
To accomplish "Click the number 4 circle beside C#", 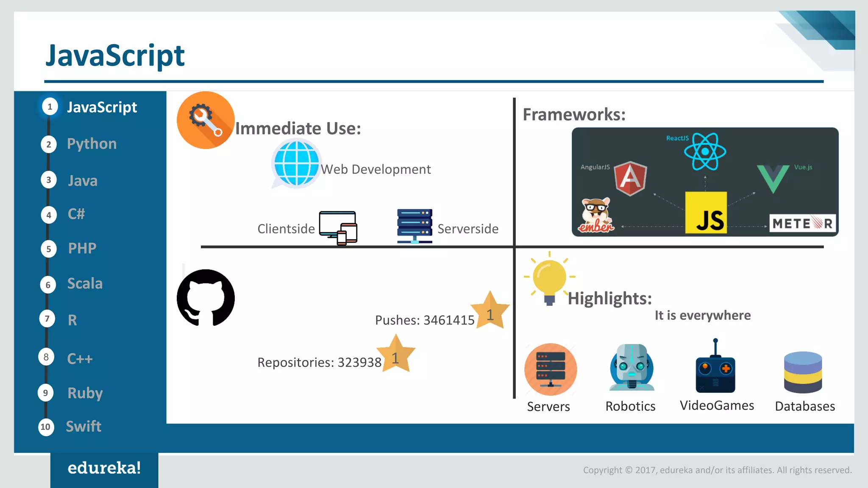I will coord(49,215).
